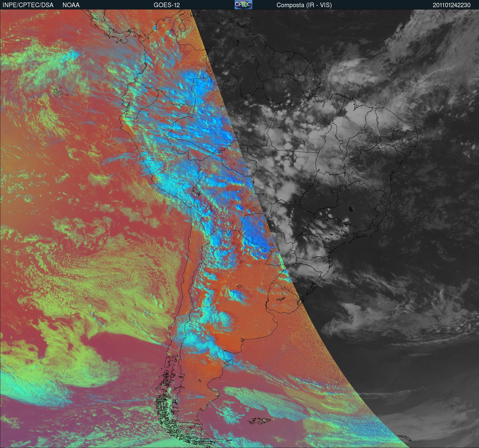
Task: Click the NOAA label in the header
Action: point(71,5)
